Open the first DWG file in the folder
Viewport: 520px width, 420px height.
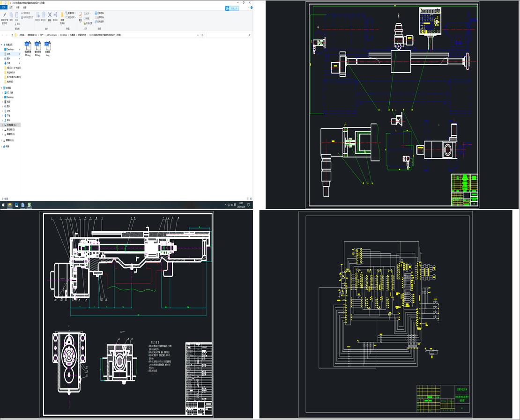click(27, 46)
